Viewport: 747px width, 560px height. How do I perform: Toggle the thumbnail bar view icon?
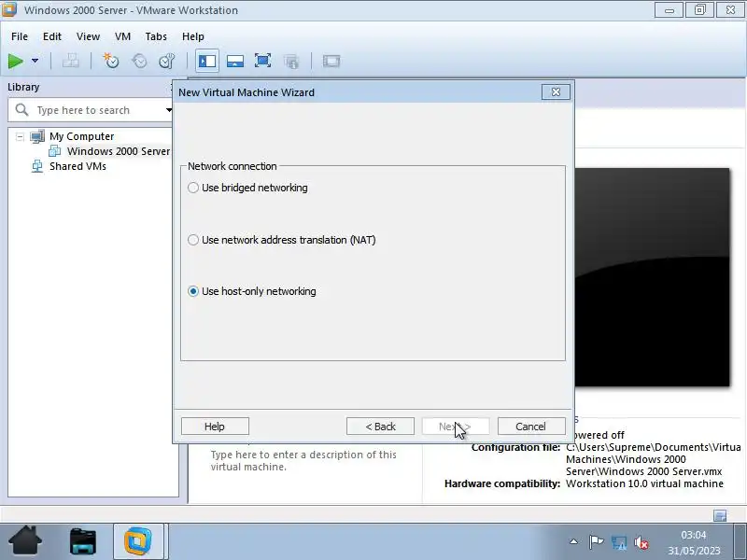point(235,61)
